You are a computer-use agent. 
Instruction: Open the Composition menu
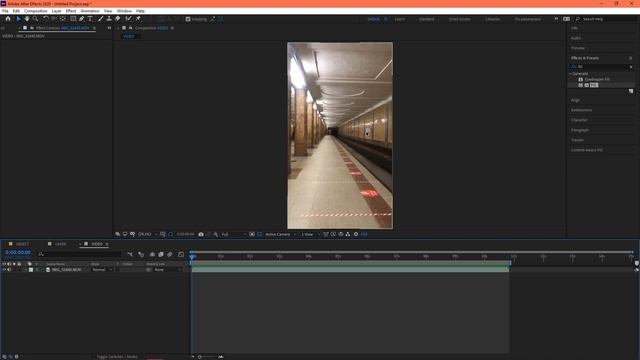coord(36,11)
